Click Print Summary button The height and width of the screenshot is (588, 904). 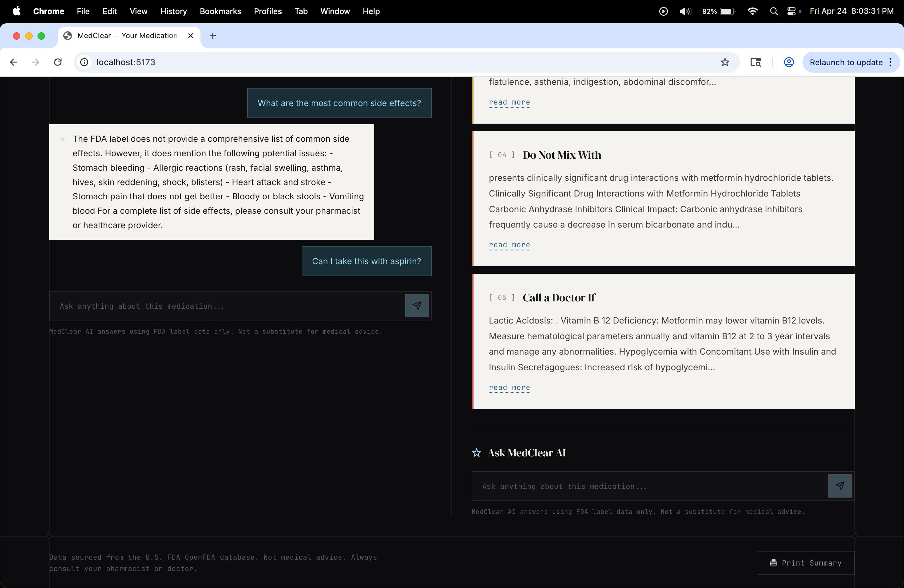coord(805,563)
